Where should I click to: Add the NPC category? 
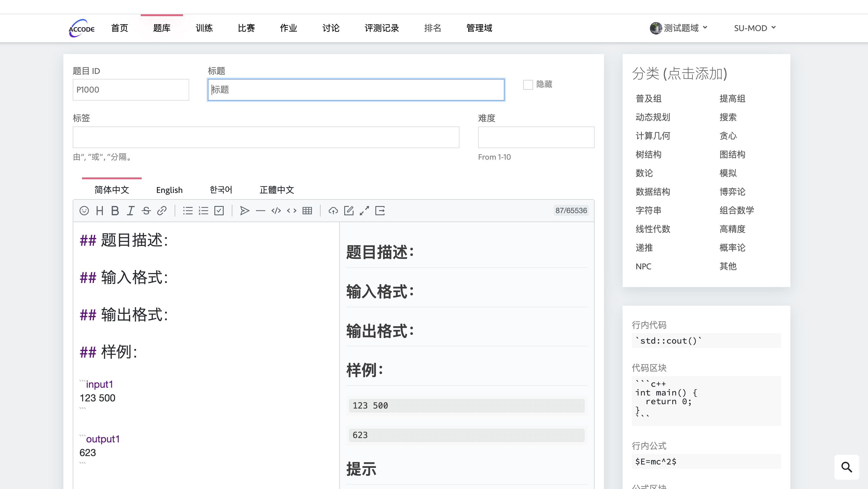[x=643, y=266]
